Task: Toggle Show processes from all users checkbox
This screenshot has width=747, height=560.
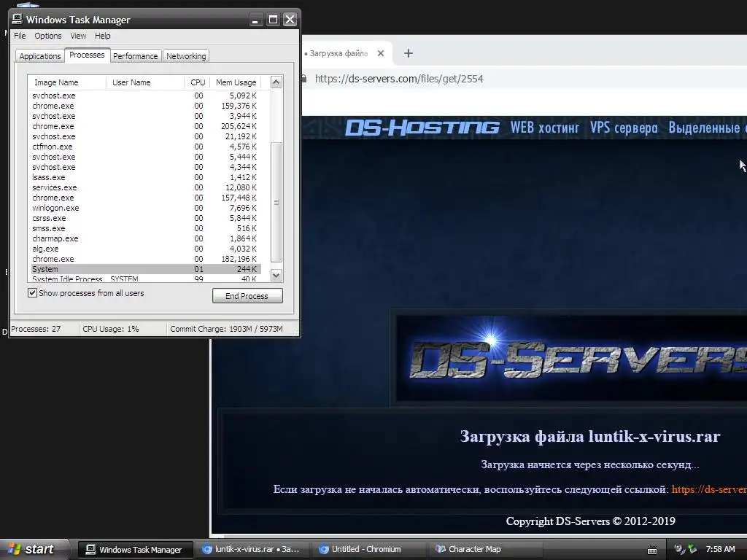Action: [x=32, y=293]
